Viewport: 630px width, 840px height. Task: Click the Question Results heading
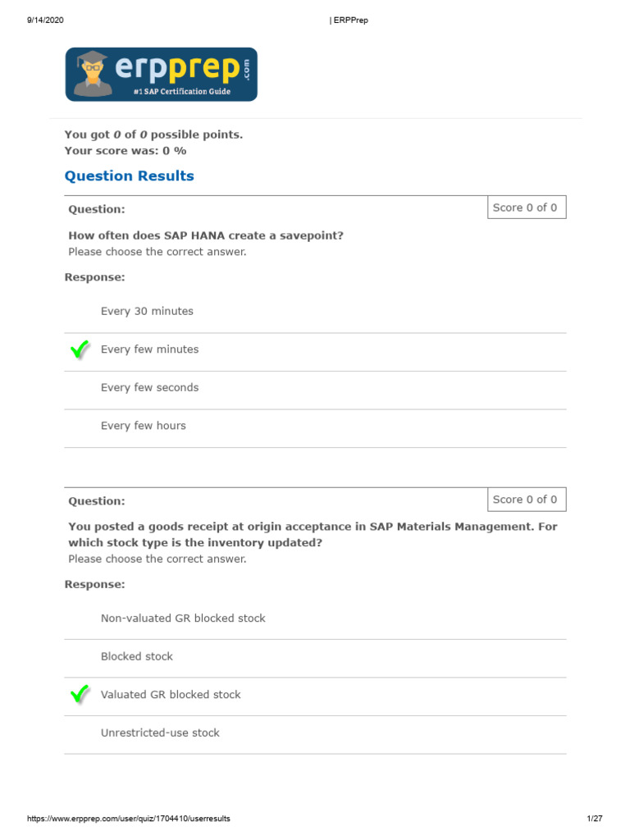(129, 176)
